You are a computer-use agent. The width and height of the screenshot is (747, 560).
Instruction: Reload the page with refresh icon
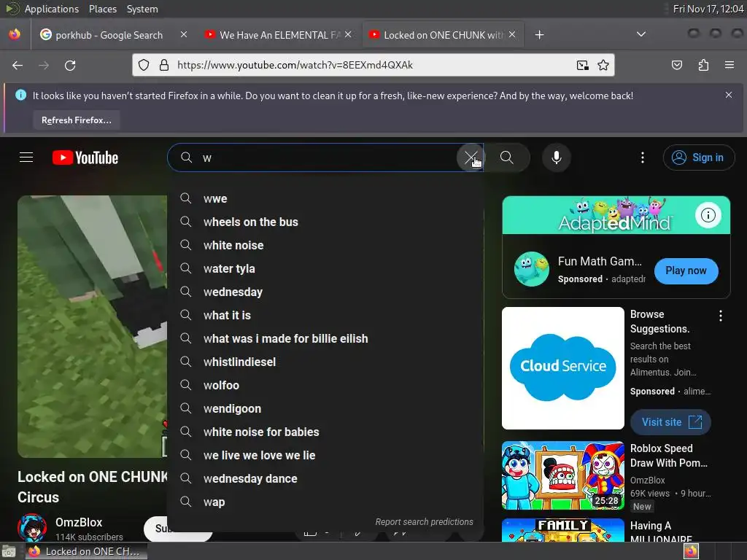click(x=70, y=65)
